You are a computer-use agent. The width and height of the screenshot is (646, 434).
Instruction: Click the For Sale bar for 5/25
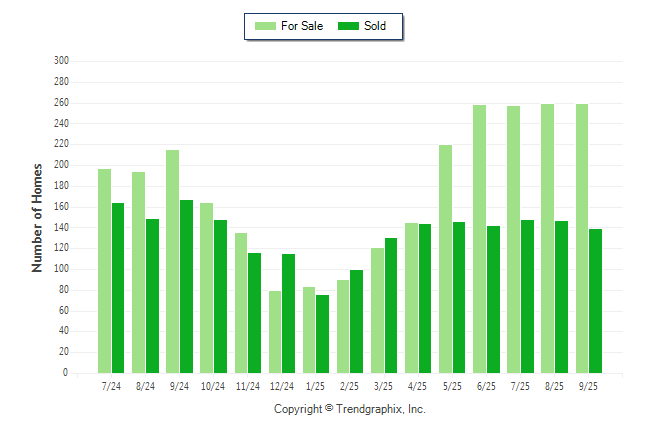445,258
